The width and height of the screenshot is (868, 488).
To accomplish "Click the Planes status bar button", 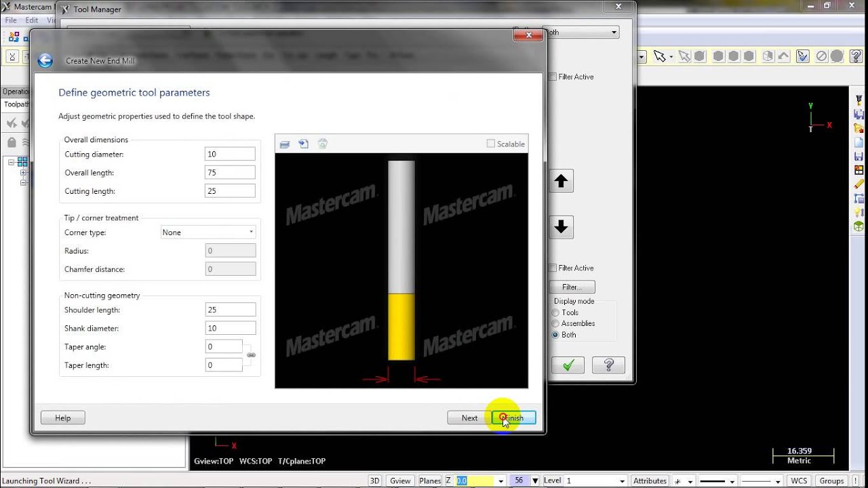I will click(430, 481).
